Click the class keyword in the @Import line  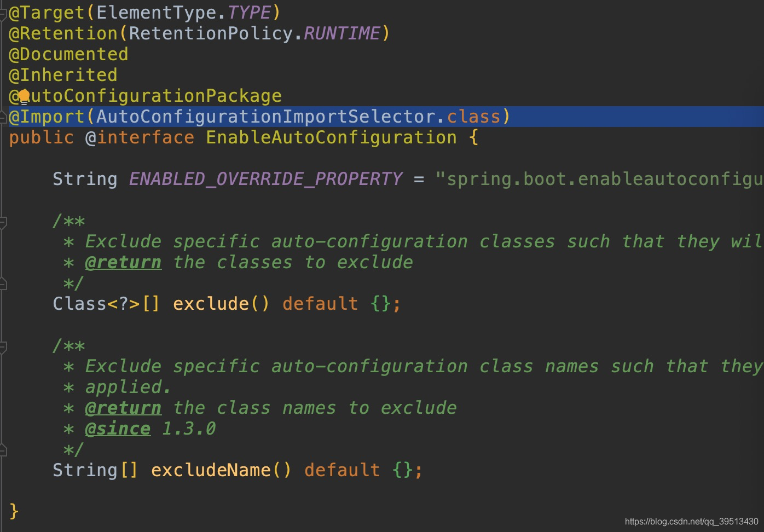coord(473,117)
